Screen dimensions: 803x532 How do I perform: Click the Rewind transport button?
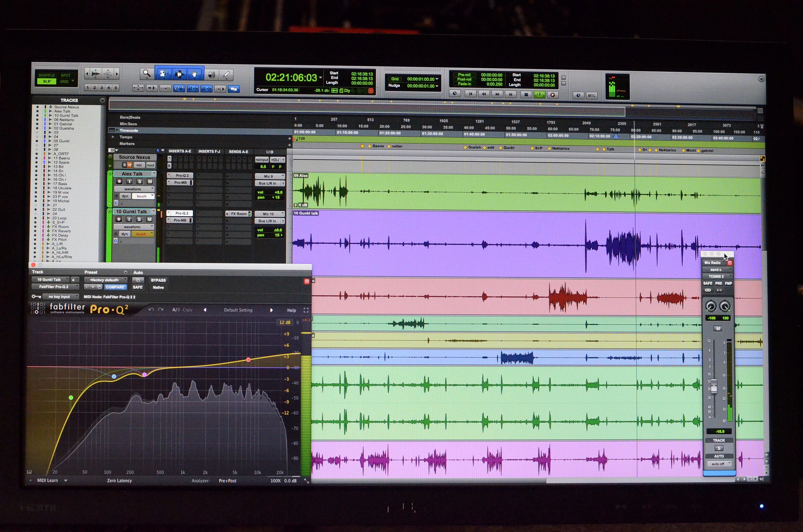pyautogui.click(x=484, y=94)
